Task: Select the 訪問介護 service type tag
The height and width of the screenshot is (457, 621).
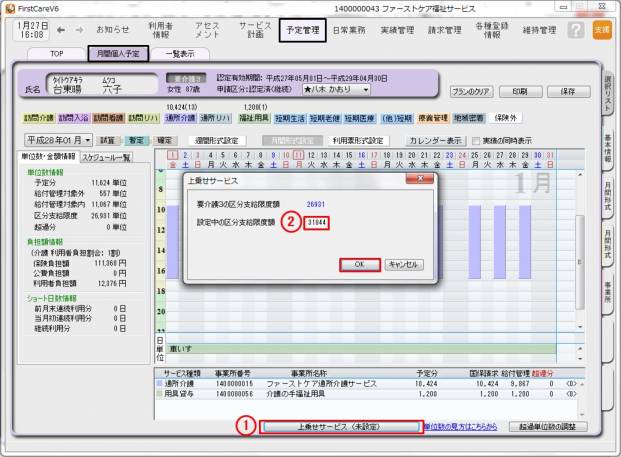Action: point(37,117)
